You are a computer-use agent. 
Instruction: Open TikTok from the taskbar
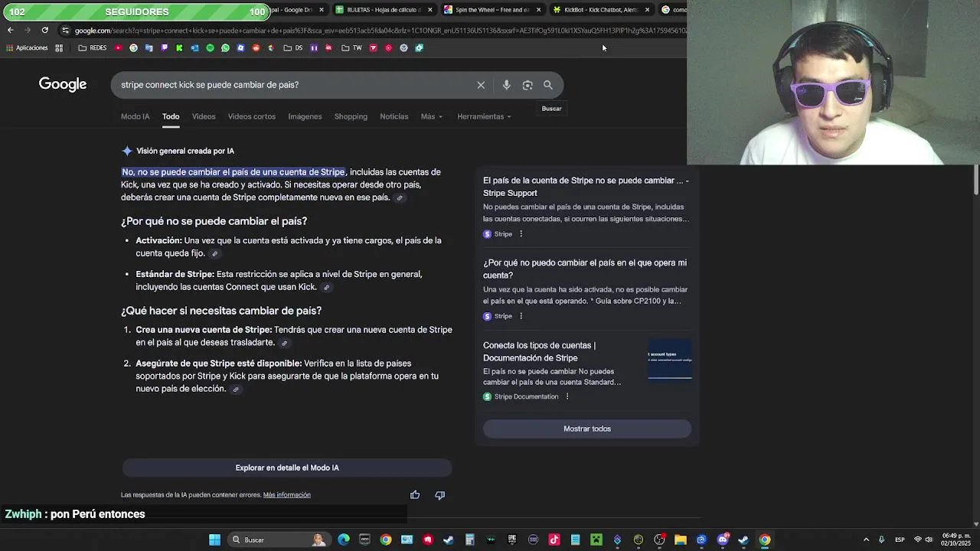[554, 540]
